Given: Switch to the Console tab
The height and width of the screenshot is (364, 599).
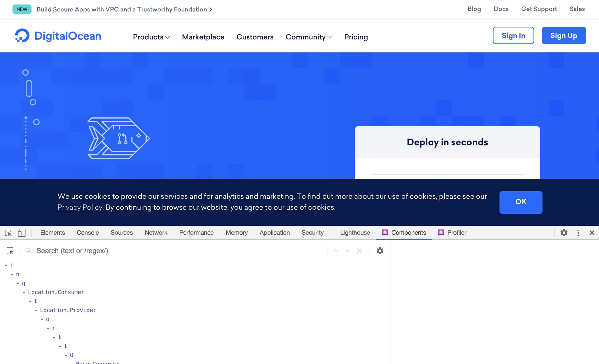Looking at the screenshot, I should click(x=88, y=233).
